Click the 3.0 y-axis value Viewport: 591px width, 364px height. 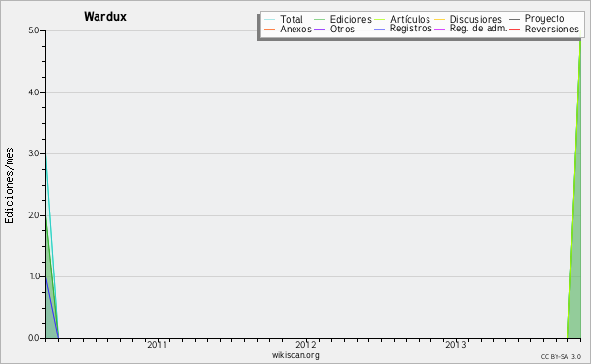33,153
